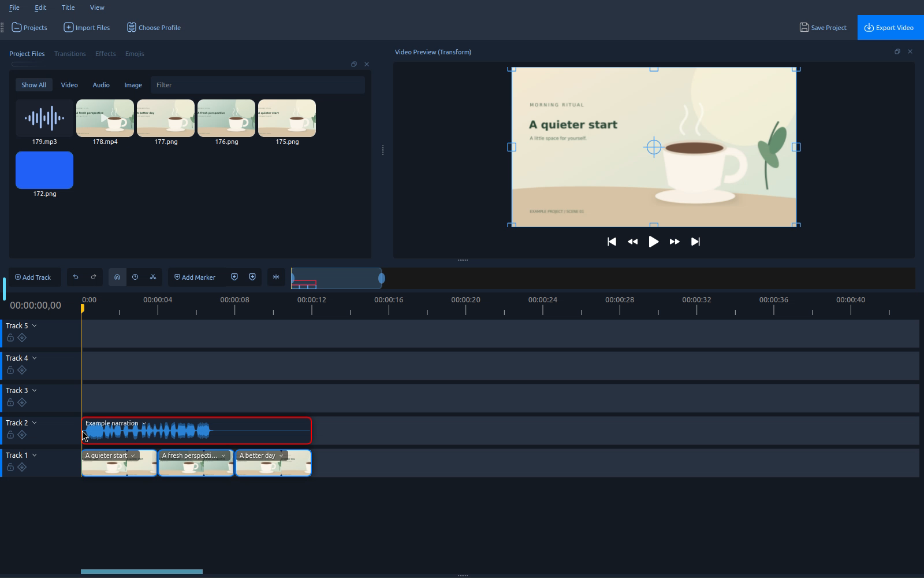Toggle the timing tool clock icon
The image size is (924, 578).
pyautogui.click(x=135, y=277)
